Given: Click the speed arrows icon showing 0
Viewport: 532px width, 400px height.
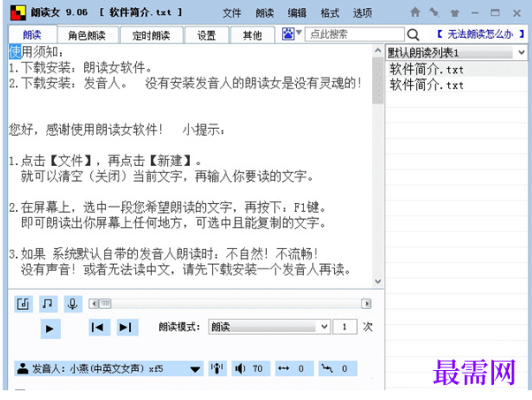Looking at the screenshot, I should 294,368.
